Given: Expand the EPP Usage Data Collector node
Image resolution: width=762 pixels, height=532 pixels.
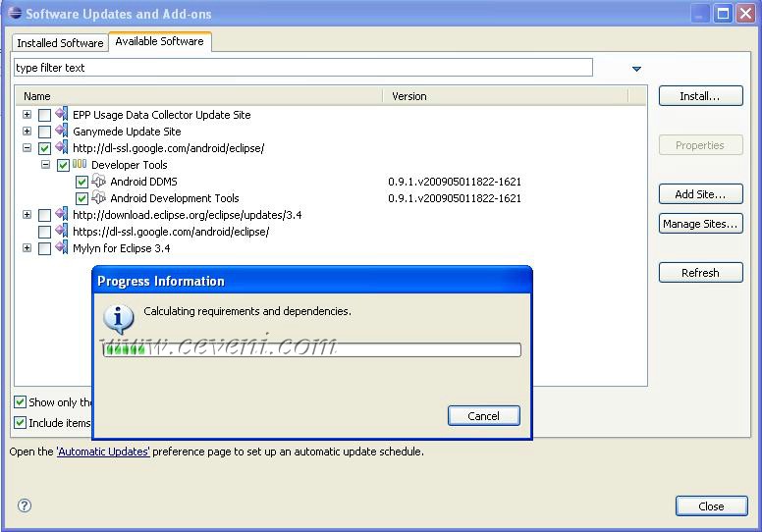Looking at the screenshot, I should coord(27,115).
